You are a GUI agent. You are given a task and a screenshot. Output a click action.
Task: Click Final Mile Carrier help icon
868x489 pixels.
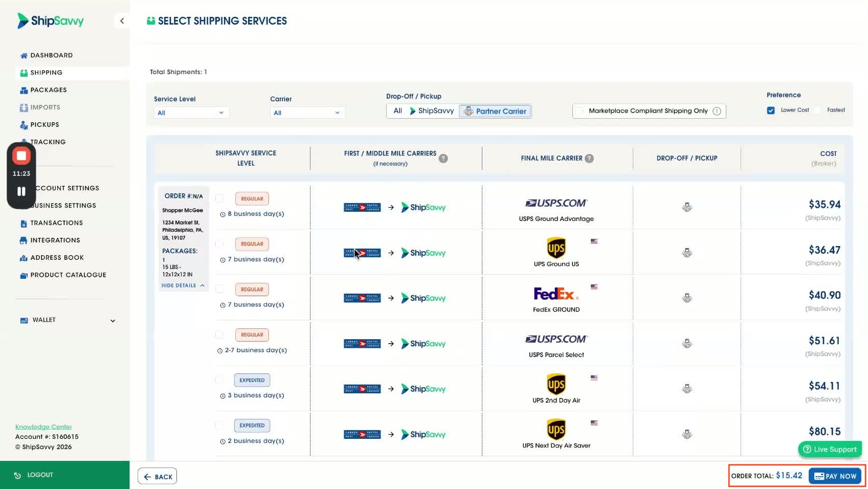tap(589, 159)
